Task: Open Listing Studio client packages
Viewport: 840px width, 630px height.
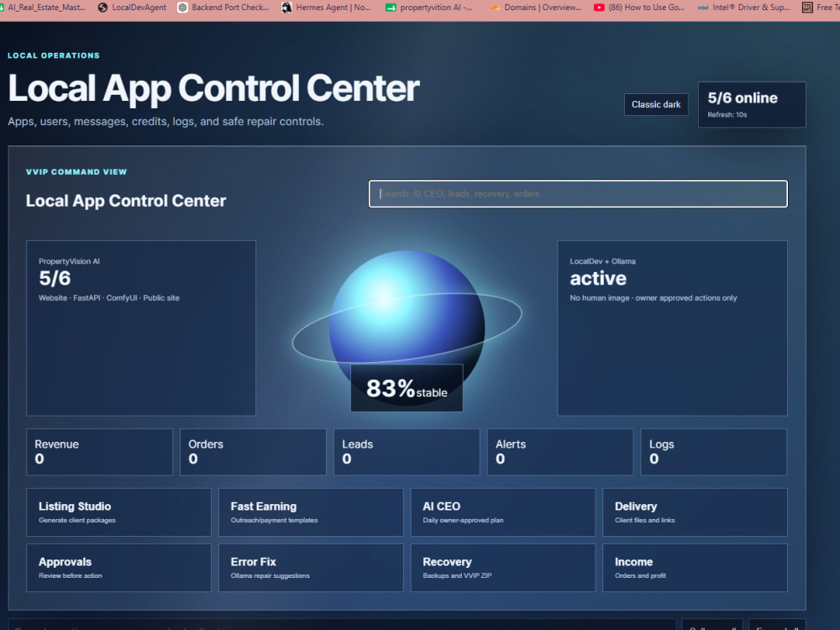Action: tap(119, 512)
